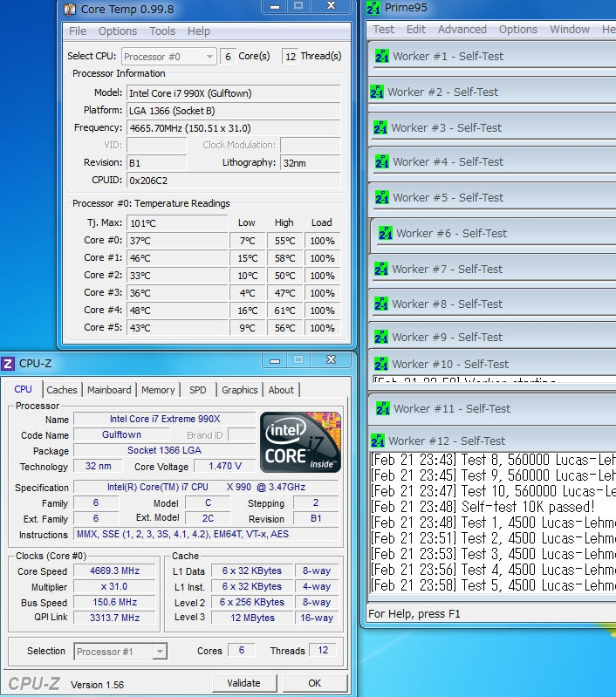Viewport: 616px width, 697px height.
Task: Click the Worker #6 Self-Test window icon
Action: pos(386,233)
